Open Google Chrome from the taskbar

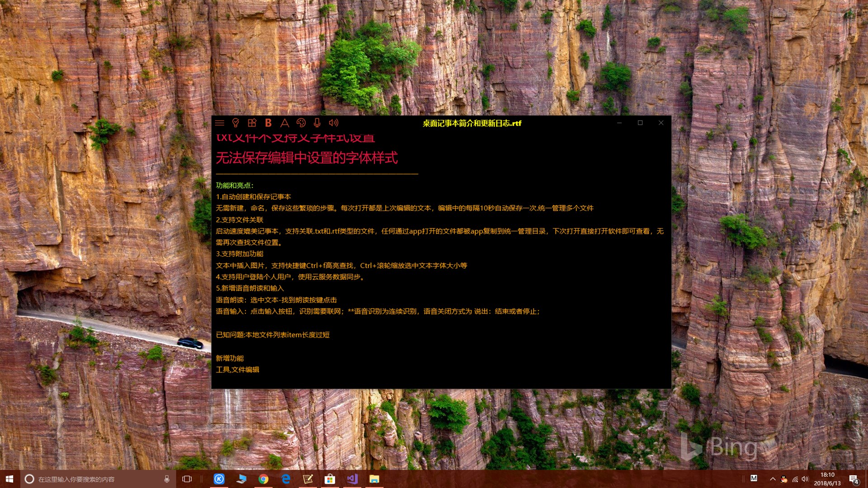click(264, 479)
